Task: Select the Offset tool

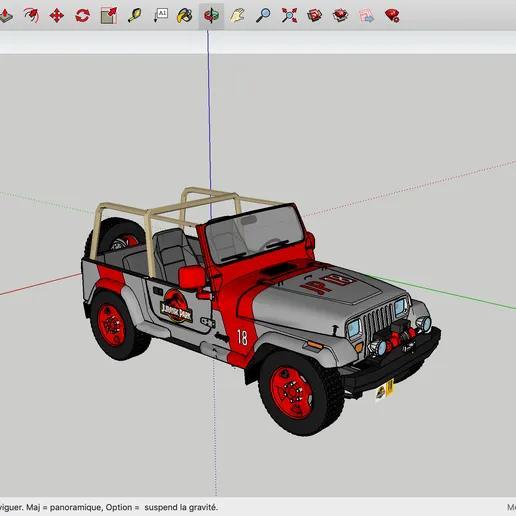Action: coord(31,16)
